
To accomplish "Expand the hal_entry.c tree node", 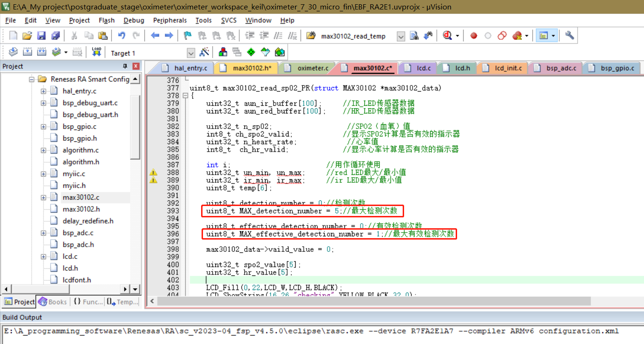I will click(x=44, y=91).
